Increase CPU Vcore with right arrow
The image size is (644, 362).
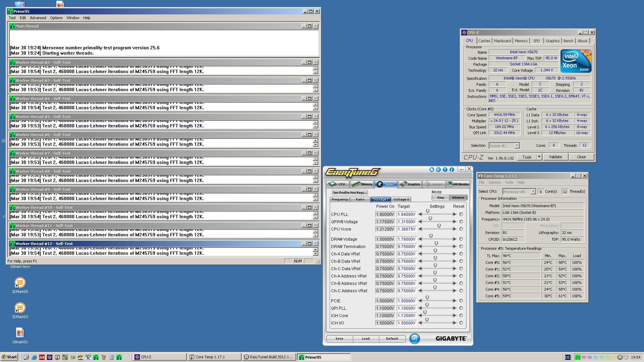pos(454,229)
